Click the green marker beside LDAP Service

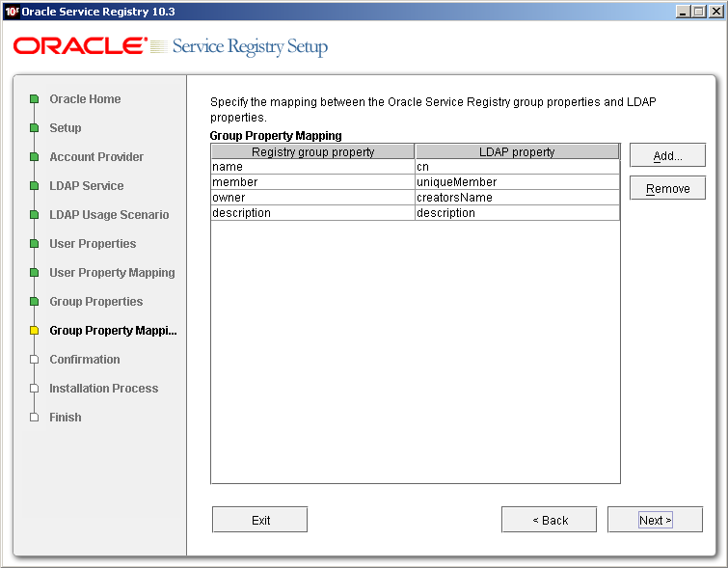pos(34,186)
